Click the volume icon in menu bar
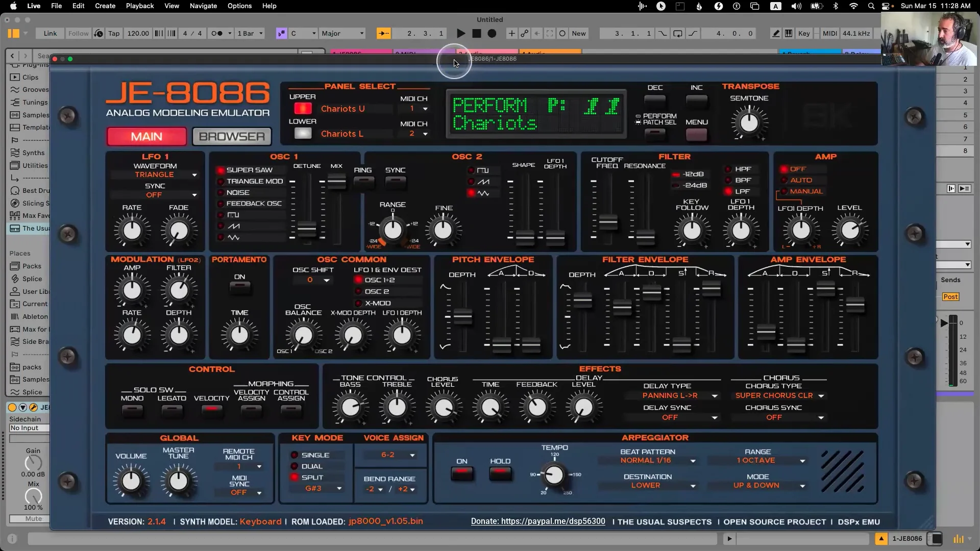The image size is (980, 551). [796, 6]
